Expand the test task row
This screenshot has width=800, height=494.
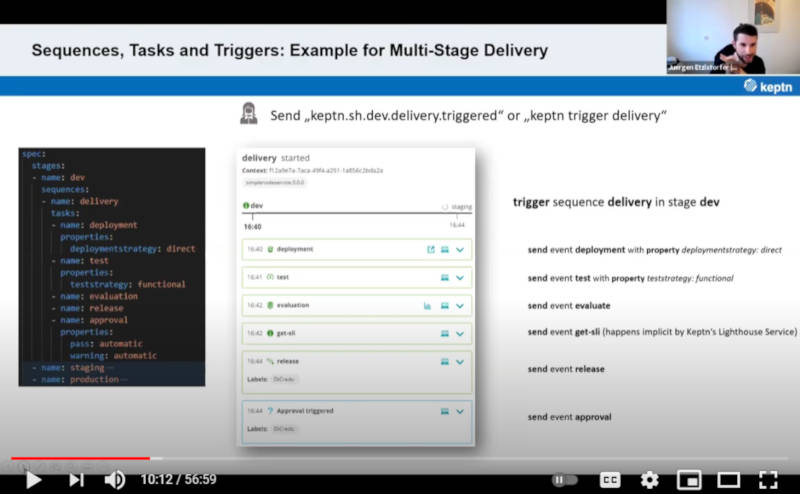[460, 278]
